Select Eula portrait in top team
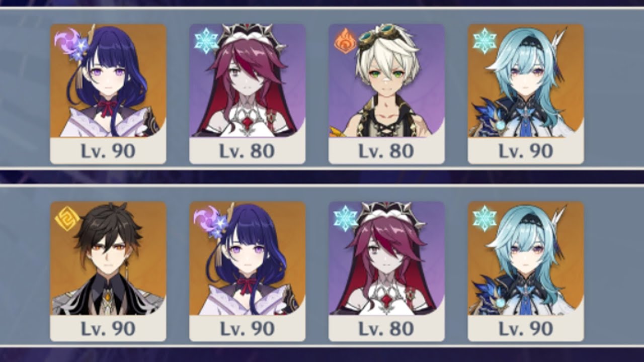 coord(526,80)
